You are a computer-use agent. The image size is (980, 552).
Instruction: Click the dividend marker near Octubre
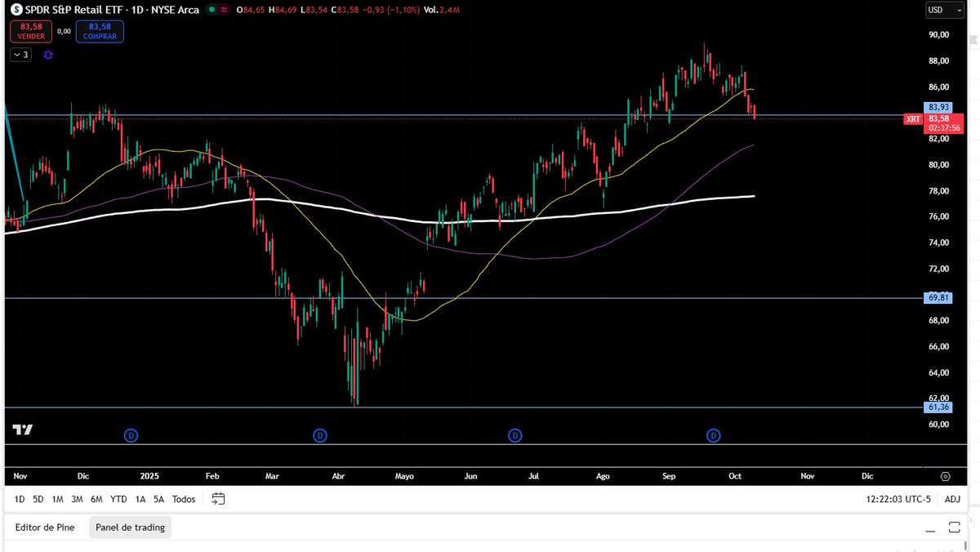coord(714,436)
